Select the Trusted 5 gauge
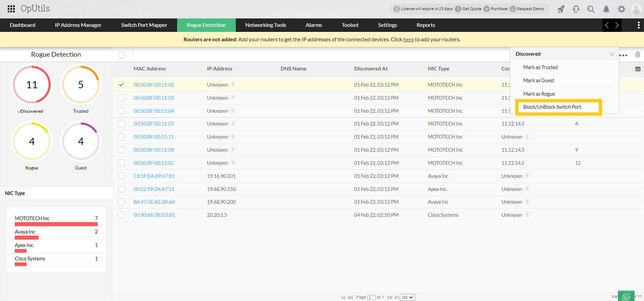This screenshot has height=301, width=644. tap(81, 85)
